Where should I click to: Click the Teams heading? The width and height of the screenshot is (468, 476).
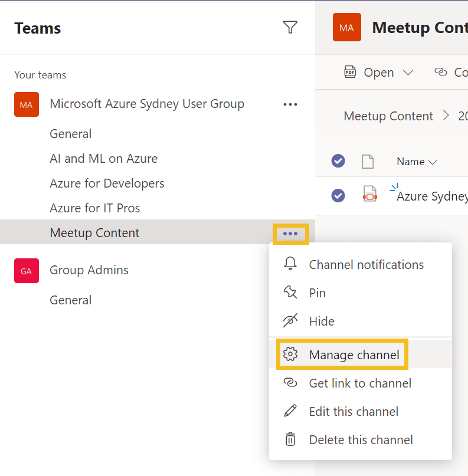point(38,28)
